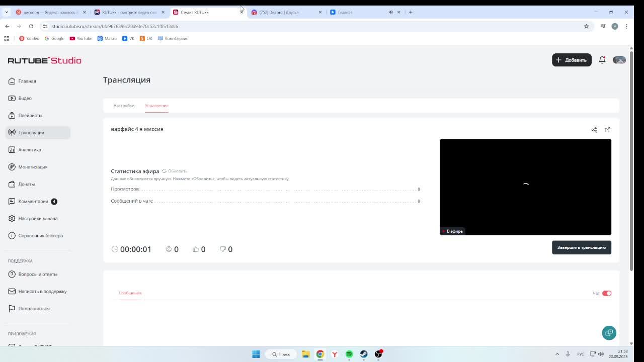Viewport: 644px width, 362px height.
Task: Click the browser back arrow
Action: pyautogui.click(x=7, y=26)
